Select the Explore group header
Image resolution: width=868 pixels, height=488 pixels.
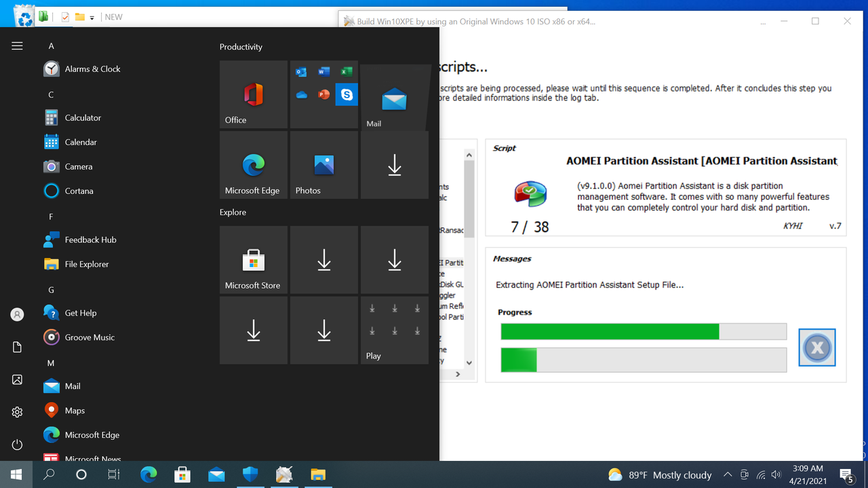click(233, 212)
